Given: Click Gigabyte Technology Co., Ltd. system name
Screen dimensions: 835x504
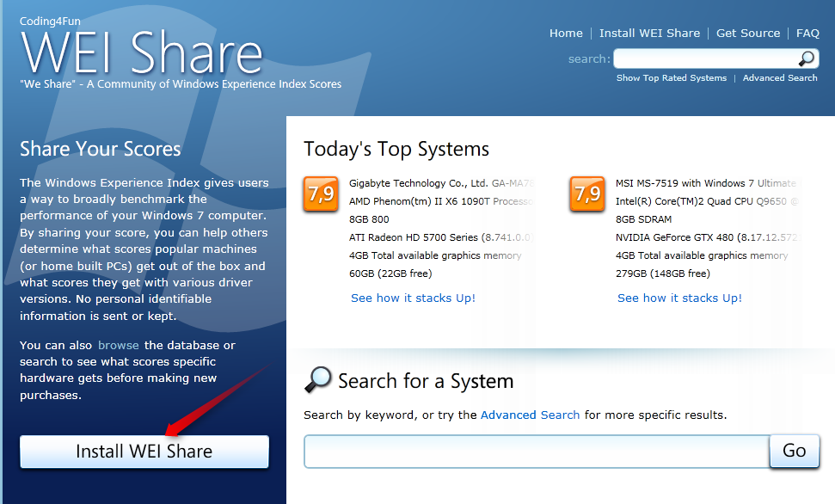Looking at the screenshot, I should 441,183.
